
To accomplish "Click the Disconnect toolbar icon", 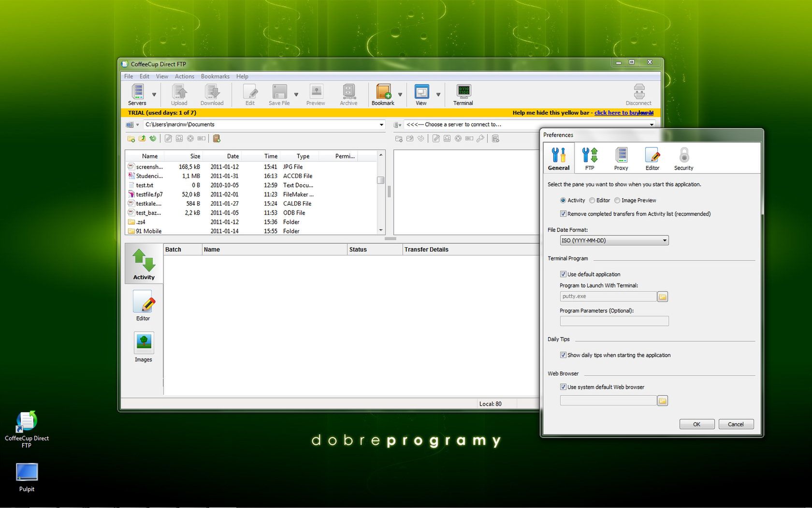I will [638, 94].
